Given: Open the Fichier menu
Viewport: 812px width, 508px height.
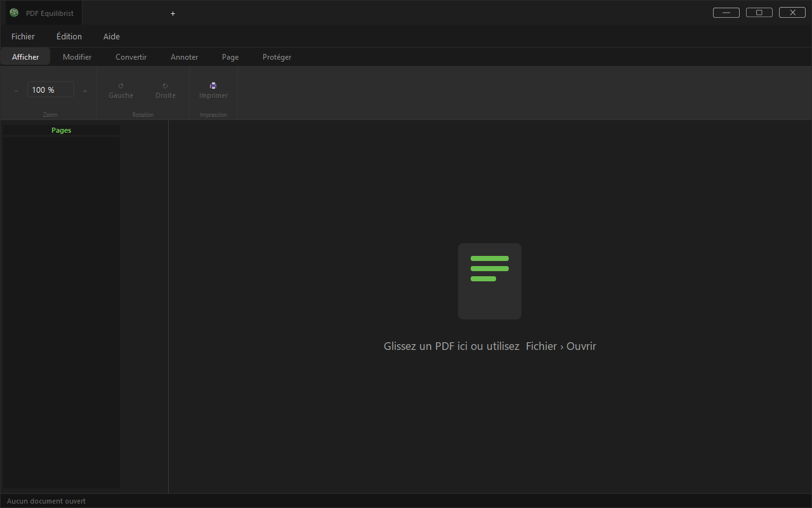Looking at the screenshot, I should pos(23,36).
